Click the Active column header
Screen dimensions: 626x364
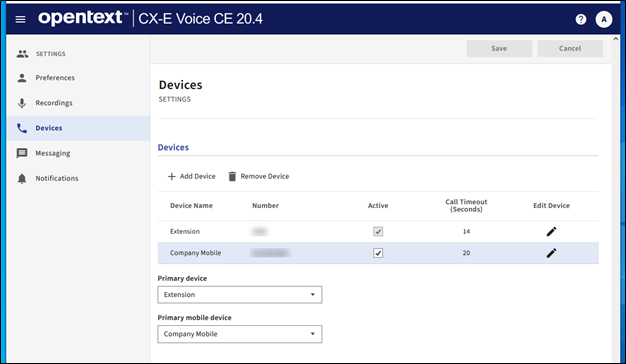point(378,206)
